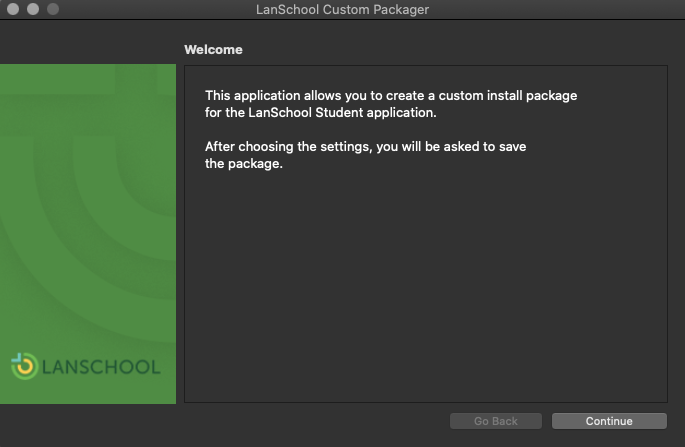Click the LanSchool logo in green sidebar
Viewport: 685px width, 447px height.
(x=86, y=366)
